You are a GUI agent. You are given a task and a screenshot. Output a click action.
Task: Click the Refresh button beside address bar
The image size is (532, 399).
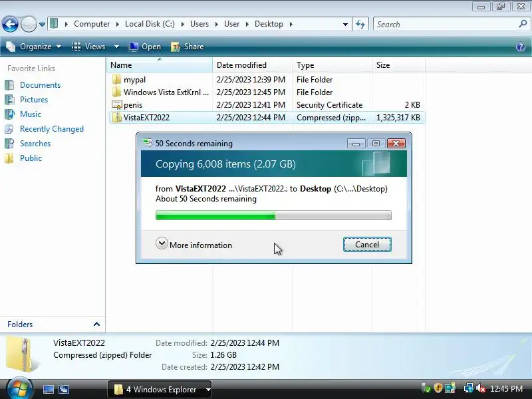coord(360,25)
